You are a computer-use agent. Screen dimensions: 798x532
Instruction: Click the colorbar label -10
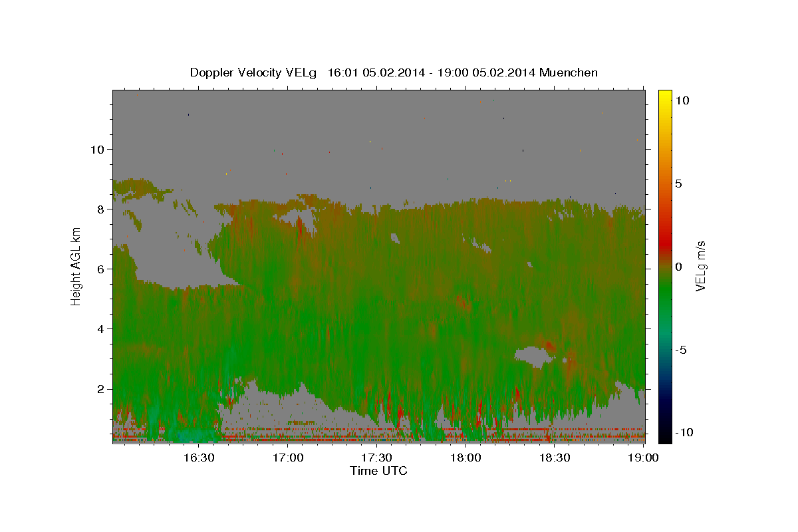tap(684, 433)
